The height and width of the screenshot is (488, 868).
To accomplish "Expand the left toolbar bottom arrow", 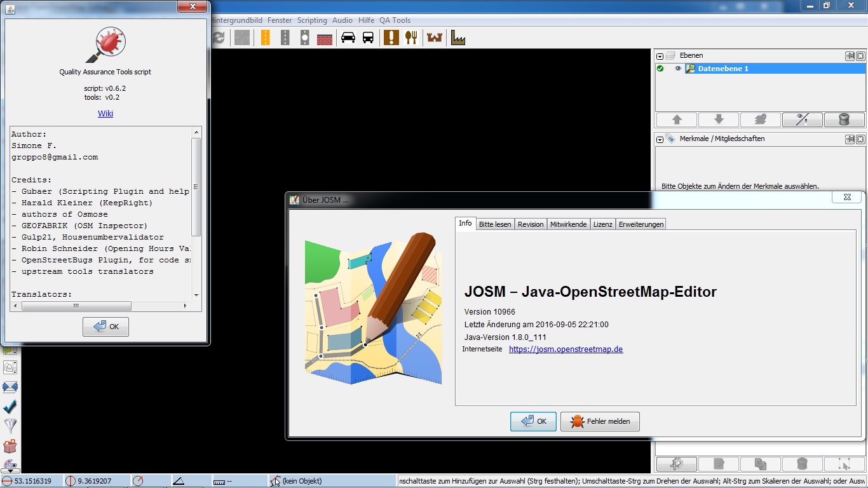I will point(10,471).
